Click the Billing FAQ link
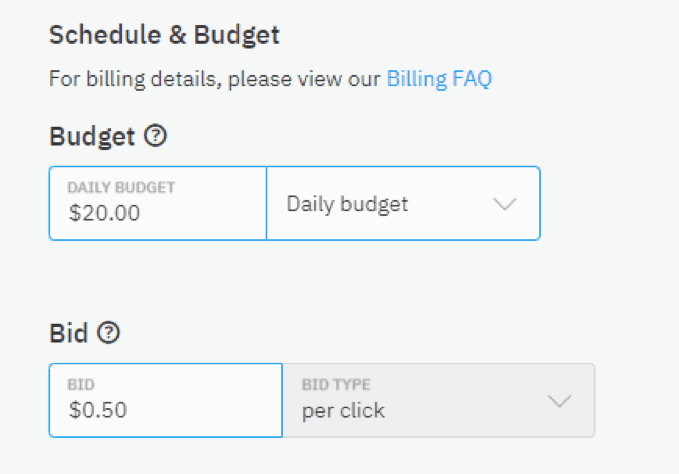This screenshot has width=679, height=474. tap(439, 79)
